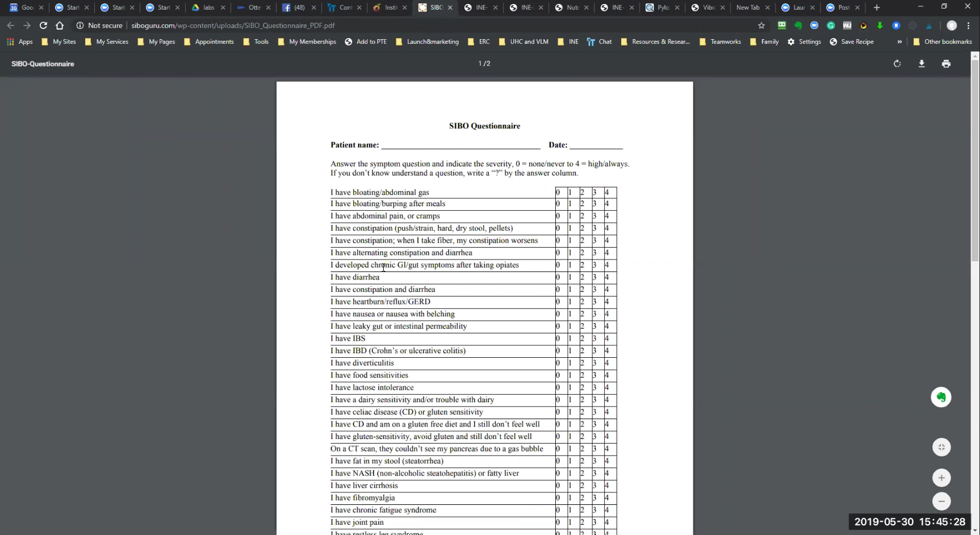The width and height of the screenshot is (980, 535).
Task: Switch to the New Tab tab
Action: click(747, 7)
